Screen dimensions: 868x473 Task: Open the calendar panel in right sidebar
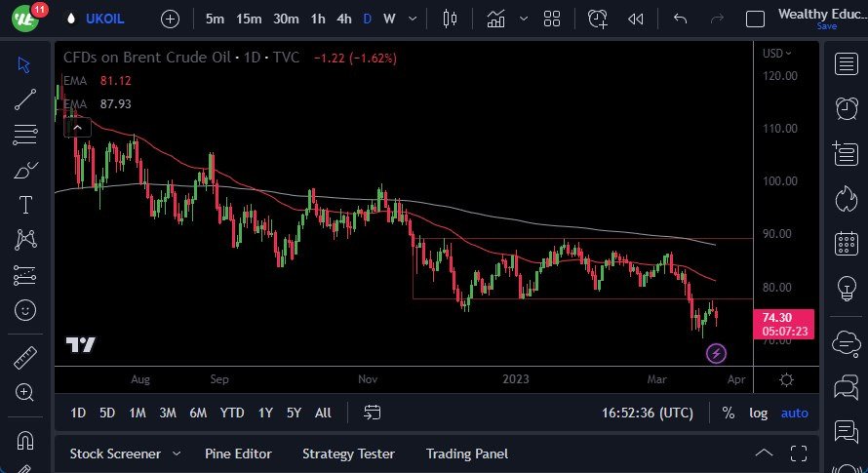coord(846,244)
